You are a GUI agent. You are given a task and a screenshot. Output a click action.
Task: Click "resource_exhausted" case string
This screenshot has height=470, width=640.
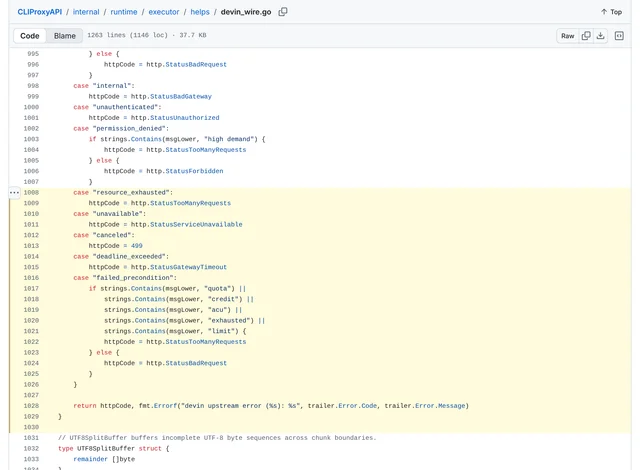coord(133,193)
